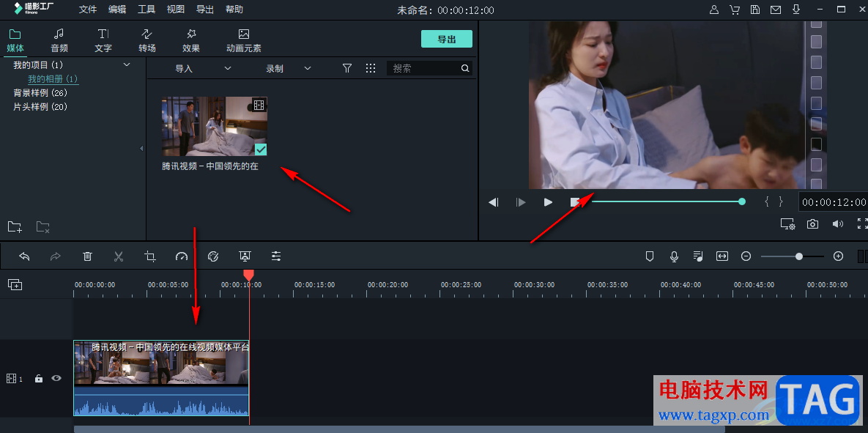
Task: Open the 工具 menu
Action: tap(146, 10)
